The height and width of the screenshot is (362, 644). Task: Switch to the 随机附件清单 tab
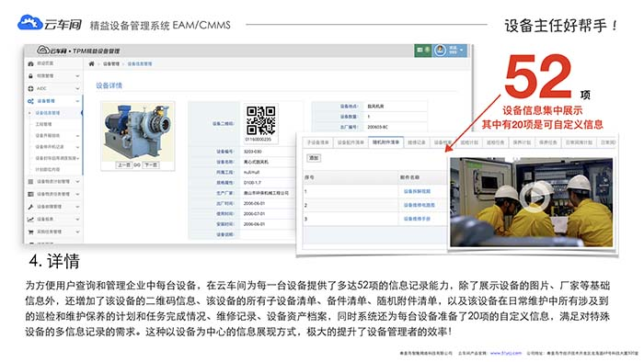tap(385, 142)
